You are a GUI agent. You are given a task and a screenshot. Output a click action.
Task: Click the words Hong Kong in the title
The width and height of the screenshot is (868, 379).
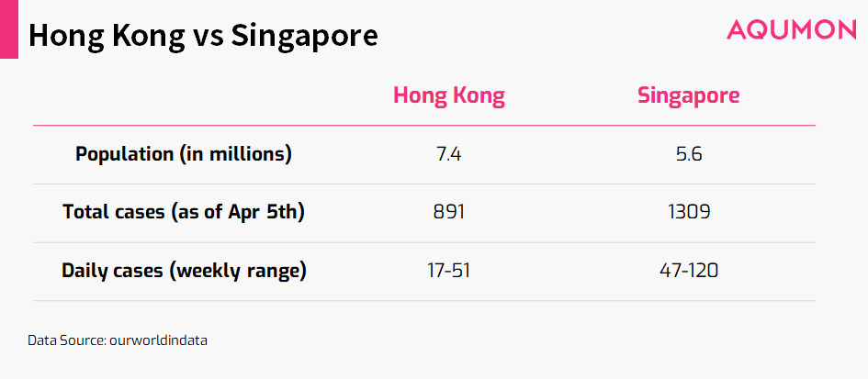coord(107,37)
